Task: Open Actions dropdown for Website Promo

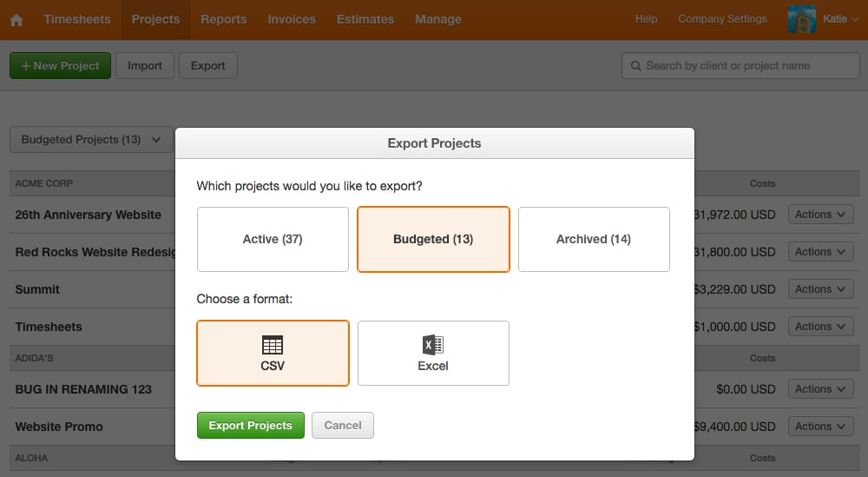Action: coord(820,427)
